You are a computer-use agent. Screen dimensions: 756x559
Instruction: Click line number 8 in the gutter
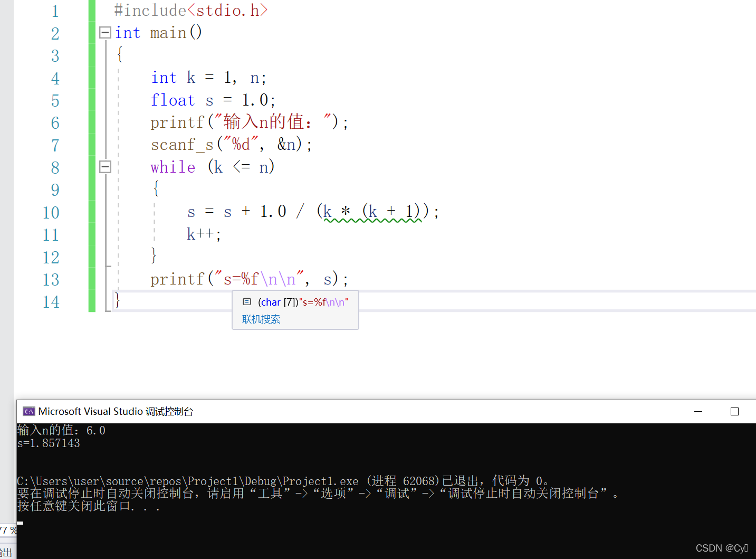click(x=55, y=168)
